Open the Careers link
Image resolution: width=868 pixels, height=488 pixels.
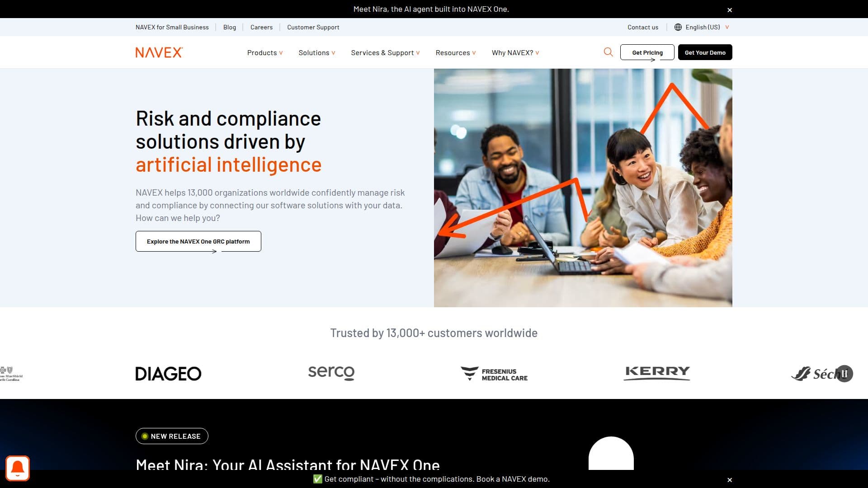pyautogui.click(x=261, y=27)
